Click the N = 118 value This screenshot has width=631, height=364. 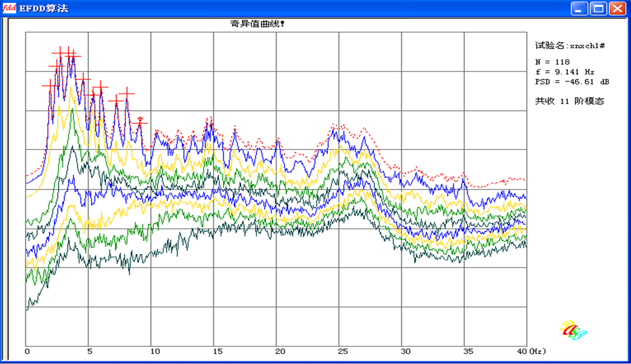click(553, 62)
